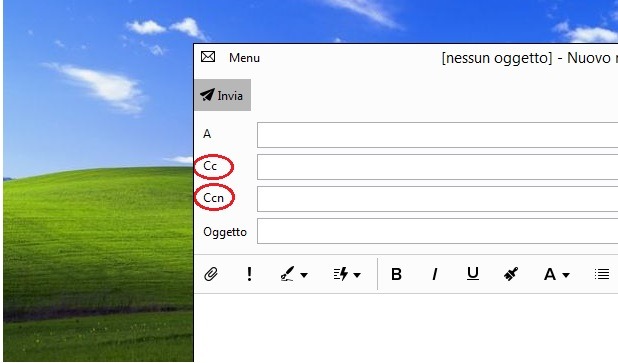
Task: Click the quick text lightning icon
Action: pyautogui.click(x=341, y=274)
